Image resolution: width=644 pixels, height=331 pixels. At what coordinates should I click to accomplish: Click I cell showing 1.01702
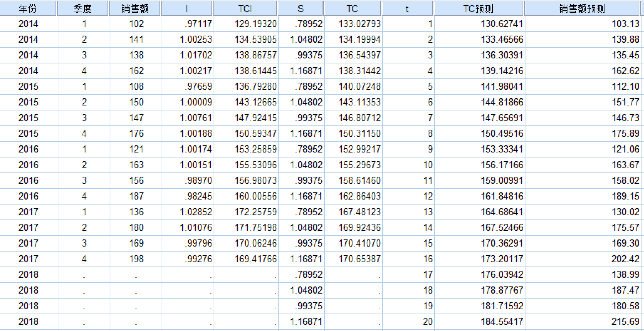click(x=188, y=55)
